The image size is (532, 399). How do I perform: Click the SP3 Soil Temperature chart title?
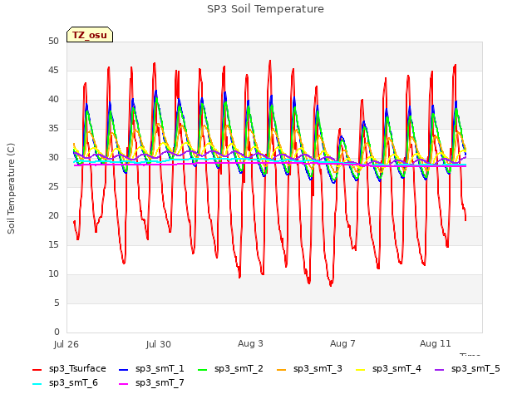pos(265,9)
